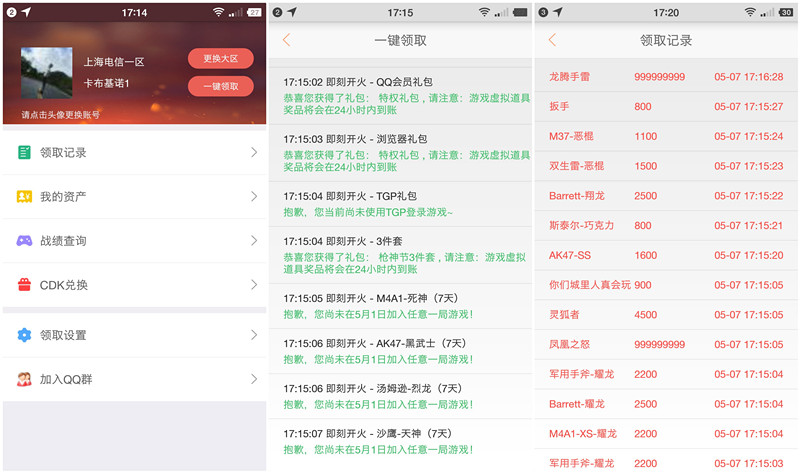
Task: Select the AK47-SS record row
Action: click(666, 255)
